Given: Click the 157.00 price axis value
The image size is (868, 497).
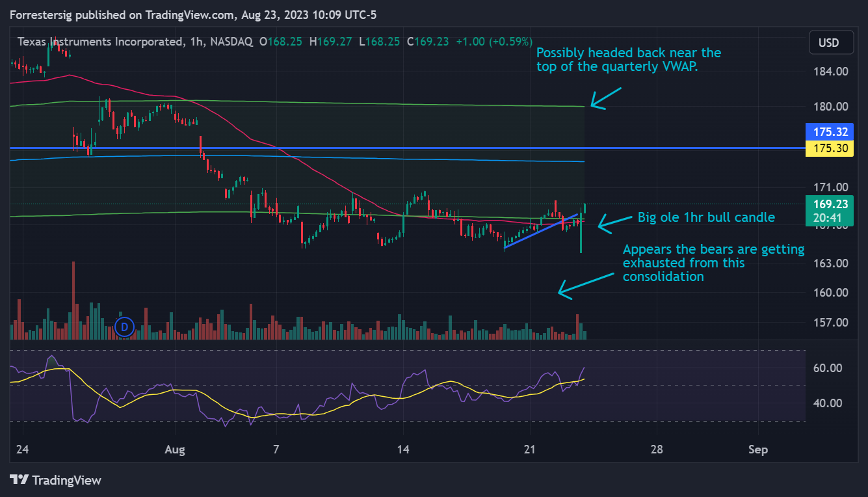Looking at the screenshot, I should pos(831,323).
